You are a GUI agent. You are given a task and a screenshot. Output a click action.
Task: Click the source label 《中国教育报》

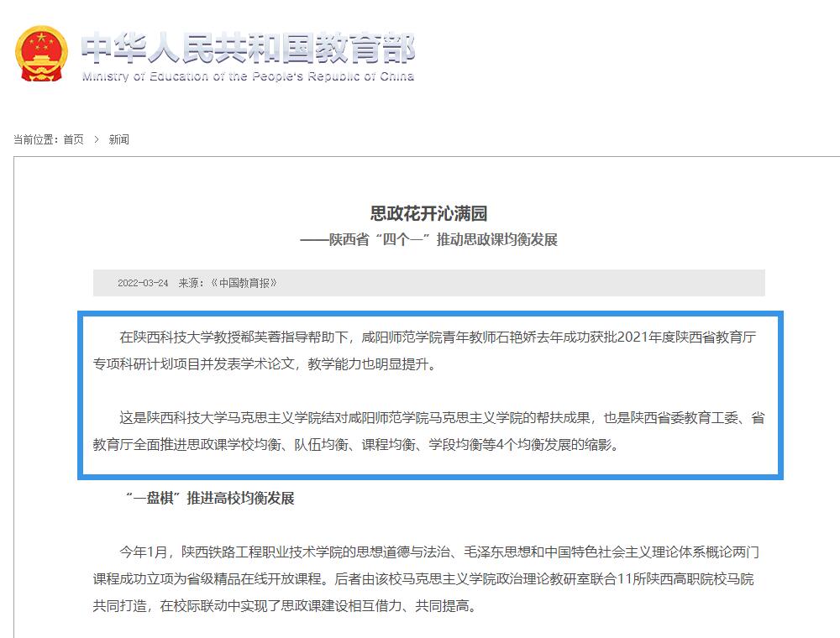click(244, 283)
